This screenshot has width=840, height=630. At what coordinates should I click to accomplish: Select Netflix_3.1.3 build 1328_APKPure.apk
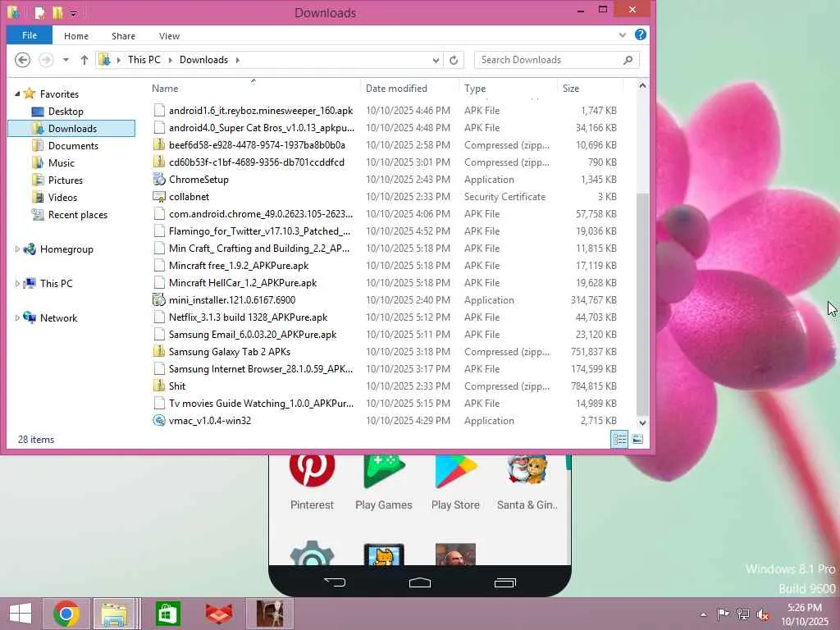tap(248, 317)
